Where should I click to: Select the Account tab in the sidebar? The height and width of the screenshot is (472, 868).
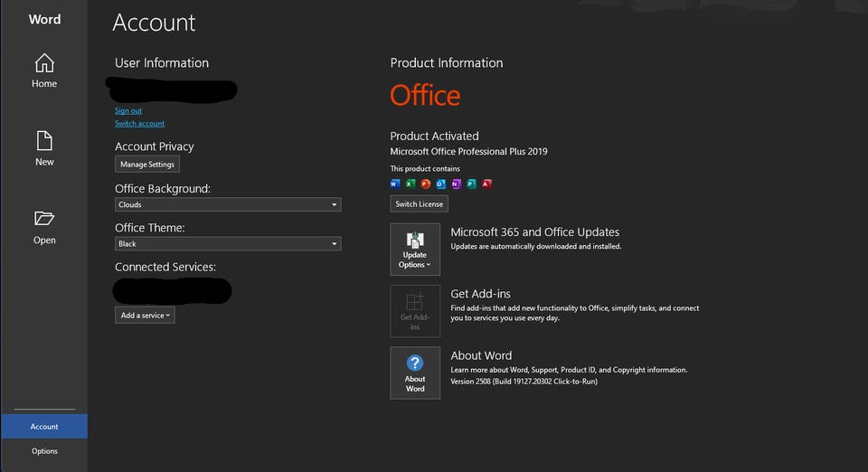(x=44, y=427)
